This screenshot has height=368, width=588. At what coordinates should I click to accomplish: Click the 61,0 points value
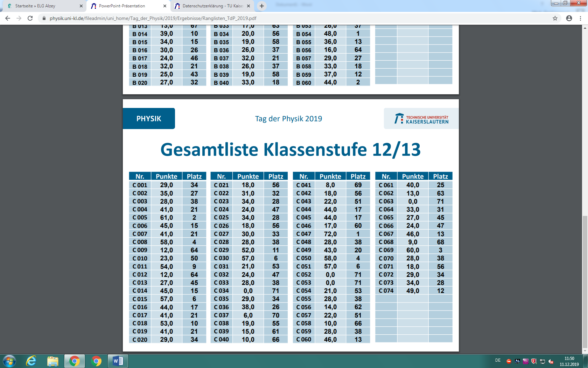[x=167, y=218]
